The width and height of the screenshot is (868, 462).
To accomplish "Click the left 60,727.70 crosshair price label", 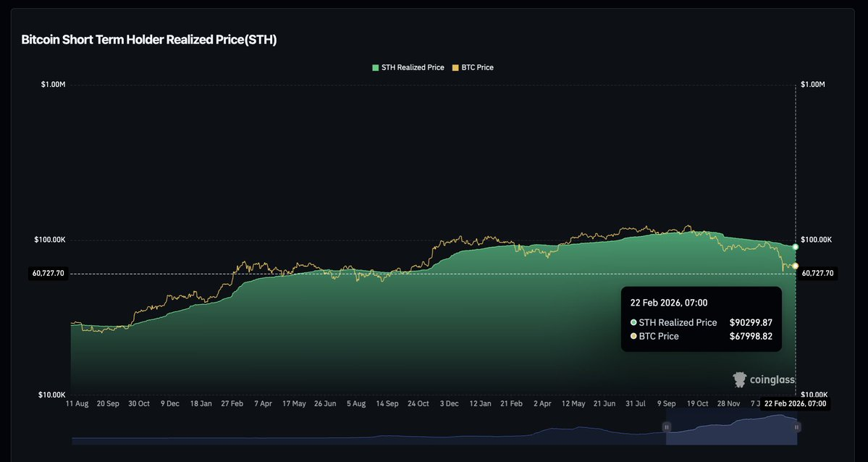I will coord(49,274).
